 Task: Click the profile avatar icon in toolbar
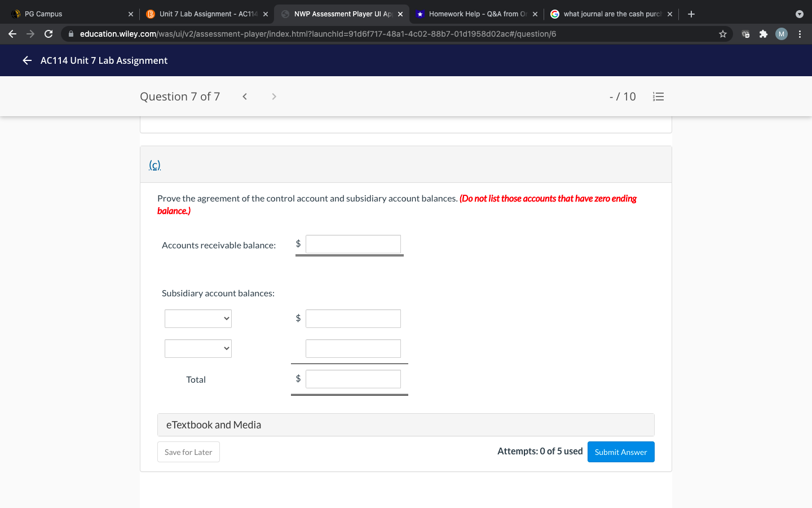781,34
